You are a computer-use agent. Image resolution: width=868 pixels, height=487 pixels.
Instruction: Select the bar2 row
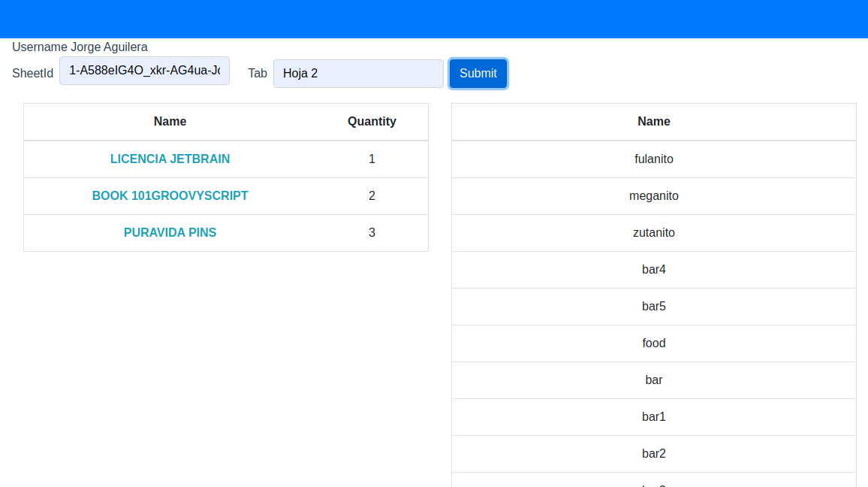(653, 454)
